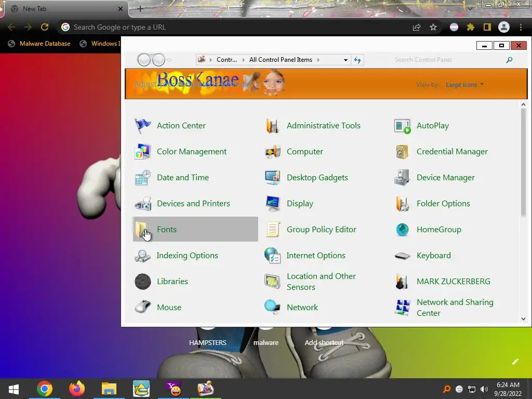This screenshot has width=532, height=399.
Task: Click the Control Panel scrollbar down arrow
Action: [x=523, y=318]
